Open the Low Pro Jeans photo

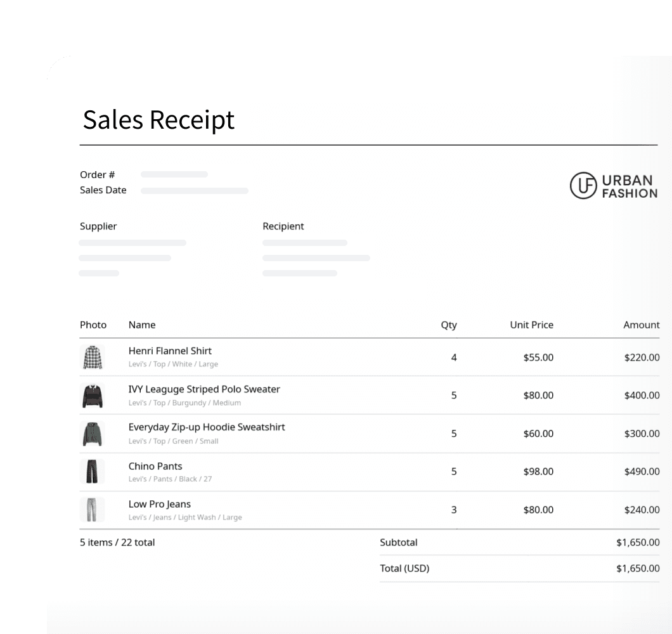click(93, 510)
